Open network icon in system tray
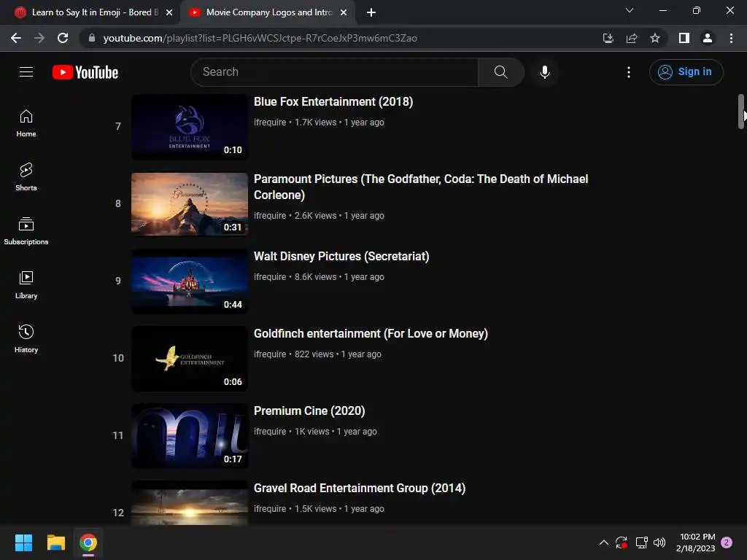Viewport: 747px width, 560px height. click(x=641, y=542)
